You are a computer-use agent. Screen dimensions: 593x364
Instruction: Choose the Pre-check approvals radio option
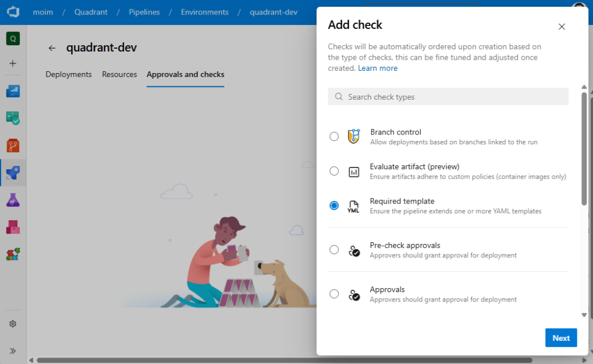pyautogui.click(x=334, y=250)
